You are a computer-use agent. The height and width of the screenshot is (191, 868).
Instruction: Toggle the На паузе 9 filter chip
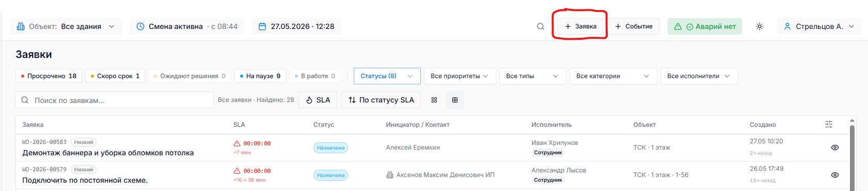260,76
